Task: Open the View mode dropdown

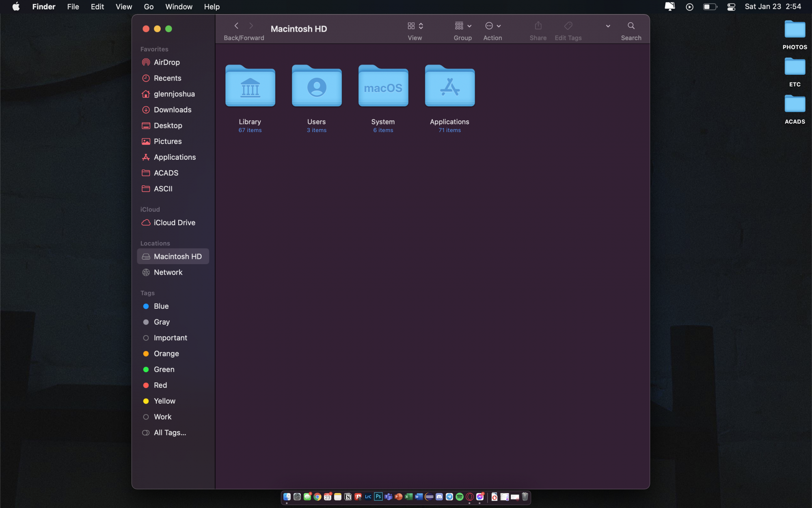Action: coord(415,26)
